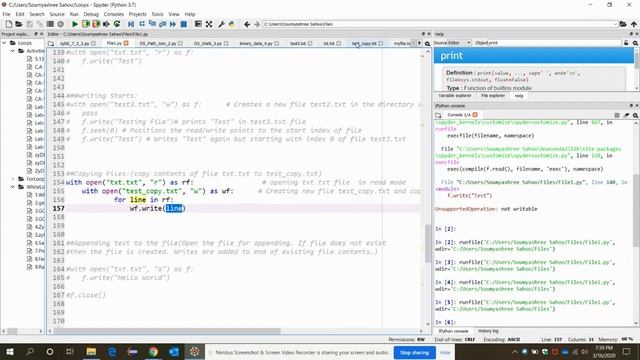640x360 pixels.
Task: Switch to the OS_Path_Join_2.py tab
Action: [158, 43]
